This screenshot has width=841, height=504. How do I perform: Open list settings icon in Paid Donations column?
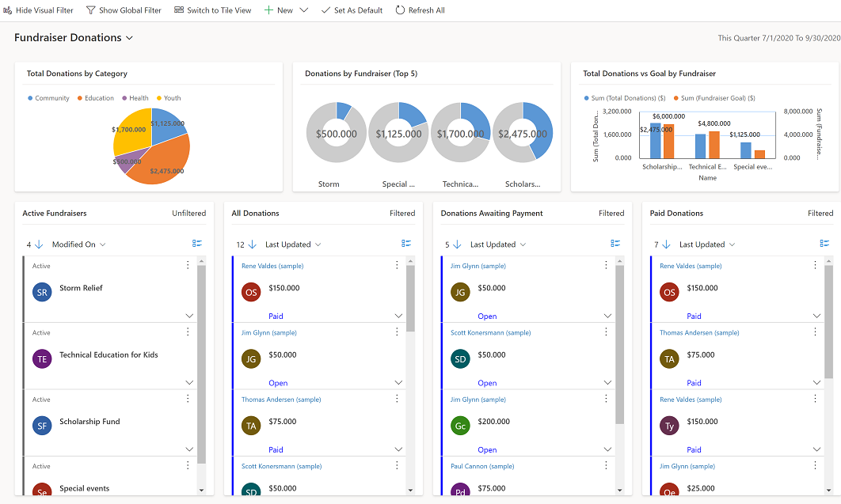[824, 244]
